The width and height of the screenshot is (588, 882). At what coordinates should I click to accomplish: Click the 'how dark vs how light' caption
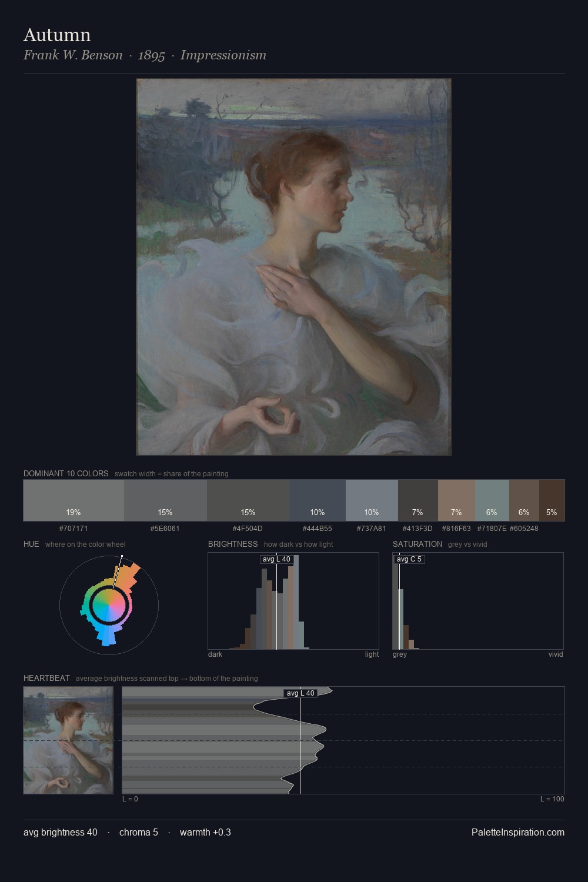point(299,544)
